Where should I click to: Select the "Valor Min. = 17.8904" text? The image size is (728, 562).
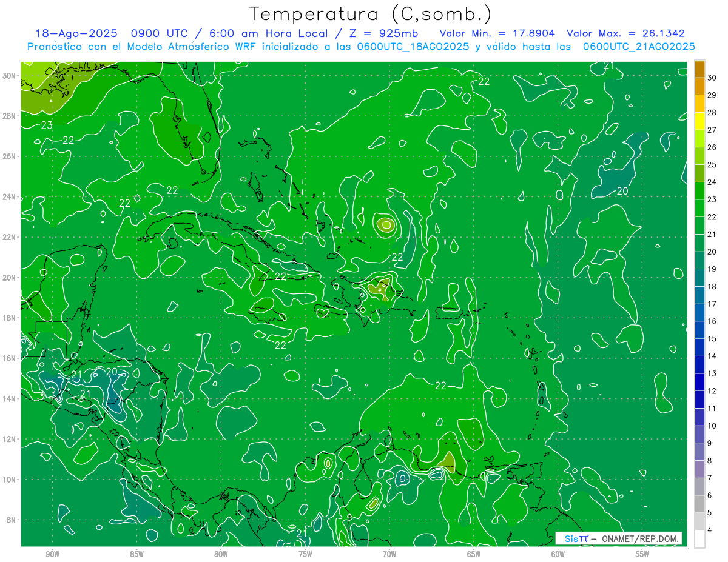click(497, 33)
